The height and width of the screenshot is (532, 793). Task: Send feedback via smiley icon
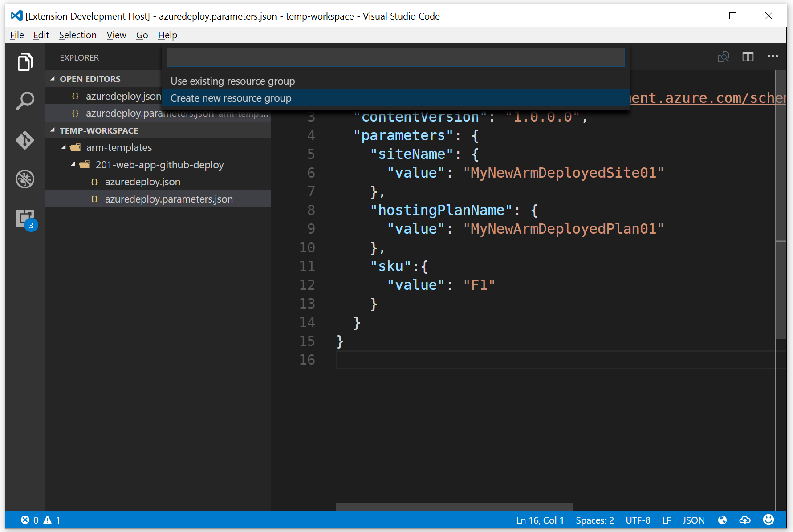(769, 520)
